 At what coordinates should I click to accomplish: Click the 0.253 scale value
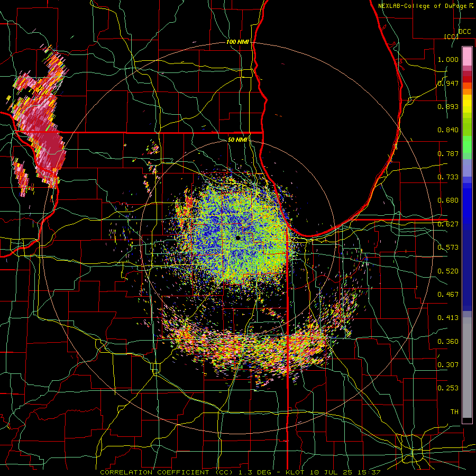coord(448,388)
